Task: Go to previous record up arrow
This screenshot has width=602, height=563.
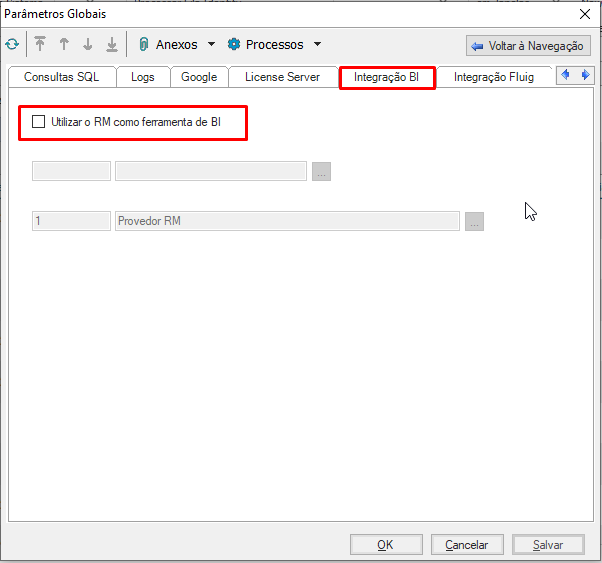Action: (x=64, y=44)
